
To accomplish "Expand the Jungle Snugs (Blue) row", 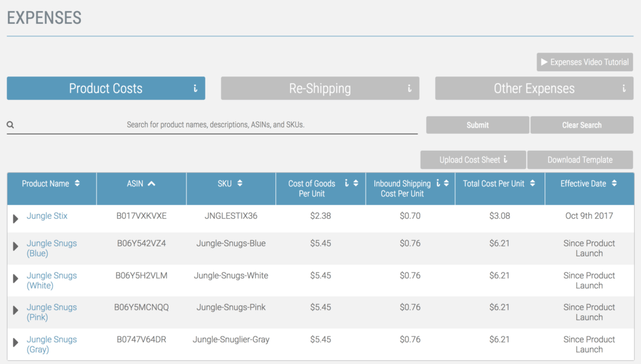I will tap(16, 246).
